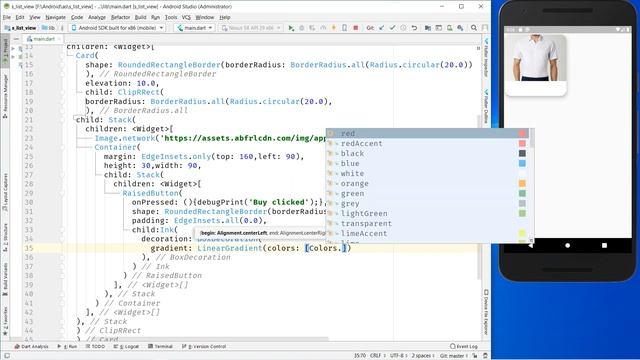This screenshot has width=640, height=360.
Task: Open the Flutter Inspector side panel
Action: tap(486, 57)
